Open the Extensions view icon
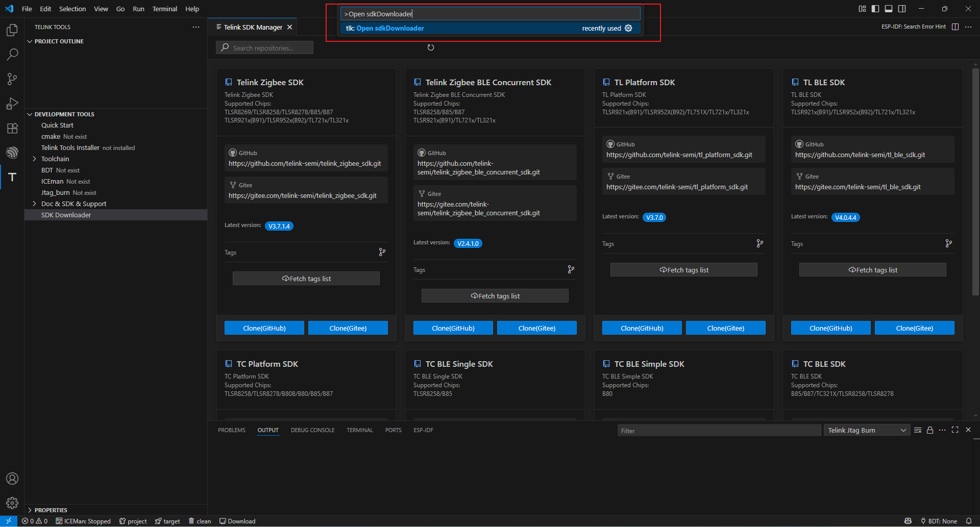This screenshot has width=980, height=527. [12, 128]
